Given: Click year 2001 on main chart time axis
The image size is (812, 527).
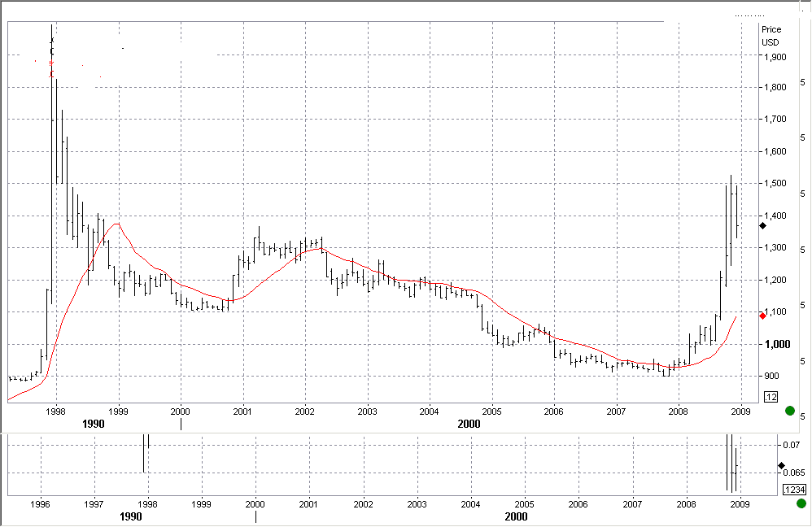Looking at the screenshot, I should click(242, 412).
